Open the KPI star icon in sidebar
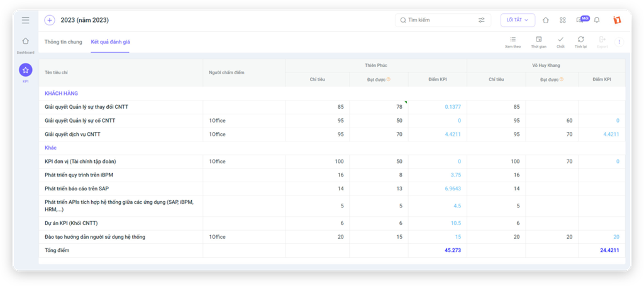 point(25,70)
